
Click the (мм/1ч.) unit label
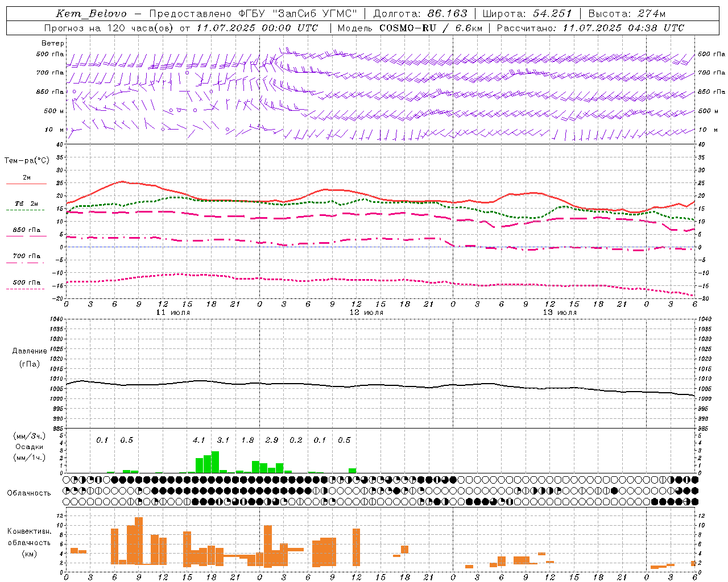pyautogui.click(x=29, y=458)
